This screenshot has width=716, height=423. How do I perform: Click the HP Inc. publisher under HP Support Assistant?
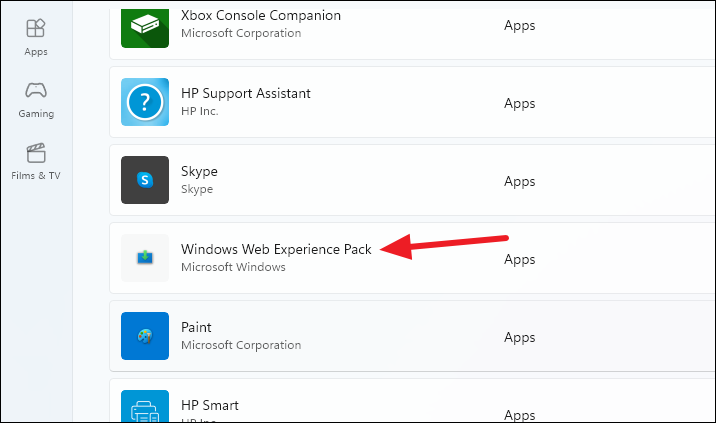coord(200,111)
